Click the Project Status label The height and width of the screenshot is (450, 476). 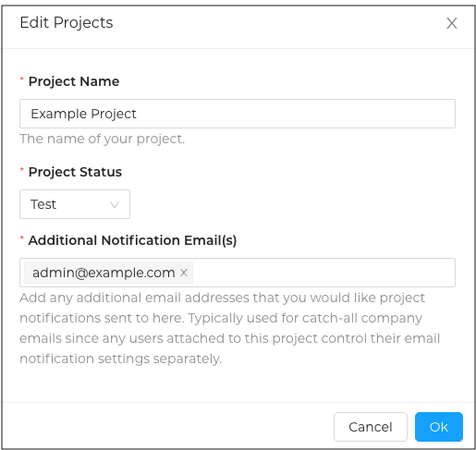click(75, 172)
